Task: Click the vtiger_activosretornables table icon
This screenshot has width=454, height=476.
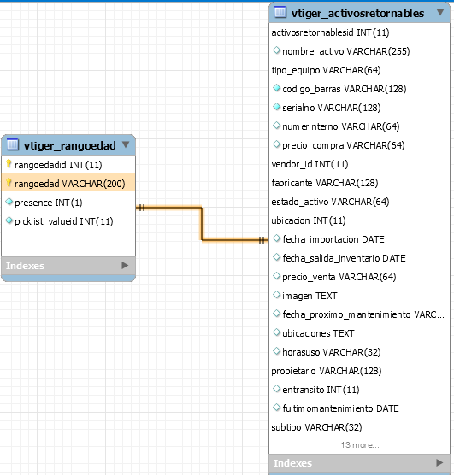Action: [280, 13]
